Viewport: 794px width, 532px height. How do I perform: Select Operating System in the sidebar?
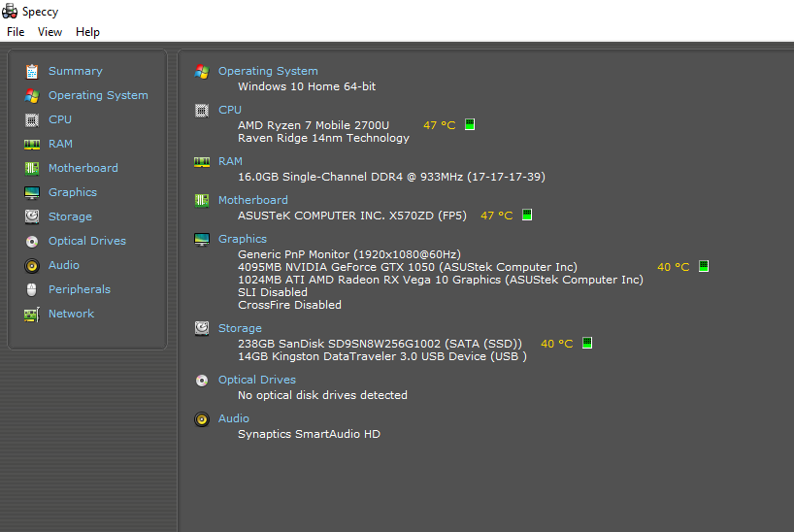[98, 95]
